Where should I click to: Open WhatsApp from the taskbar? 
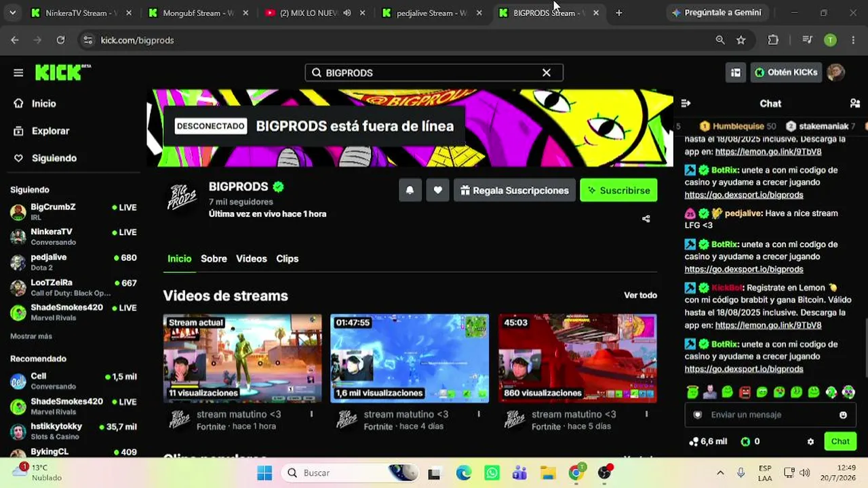pyautogui.click(x=492, y=472)
